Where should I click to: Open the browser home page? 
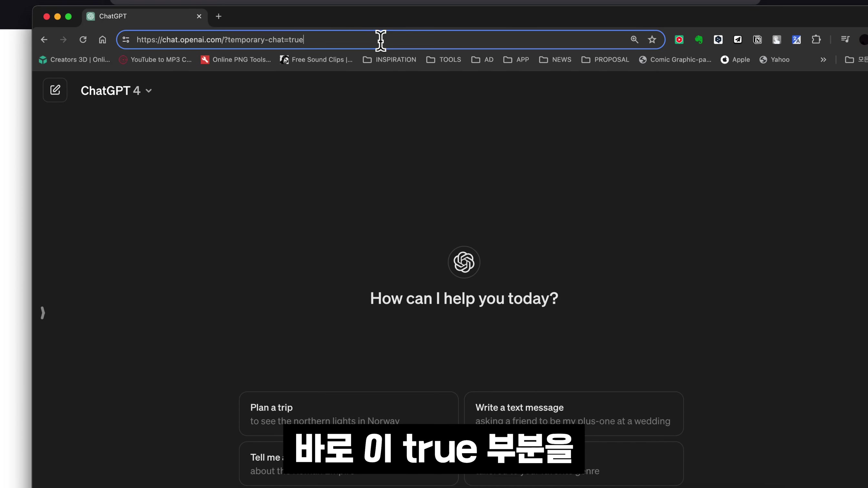[x=102, y=40]
